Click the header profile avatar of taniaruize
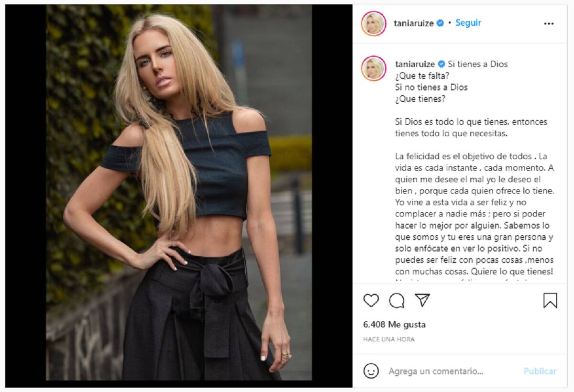Screen dimensions: 574x392 (374, 23)
